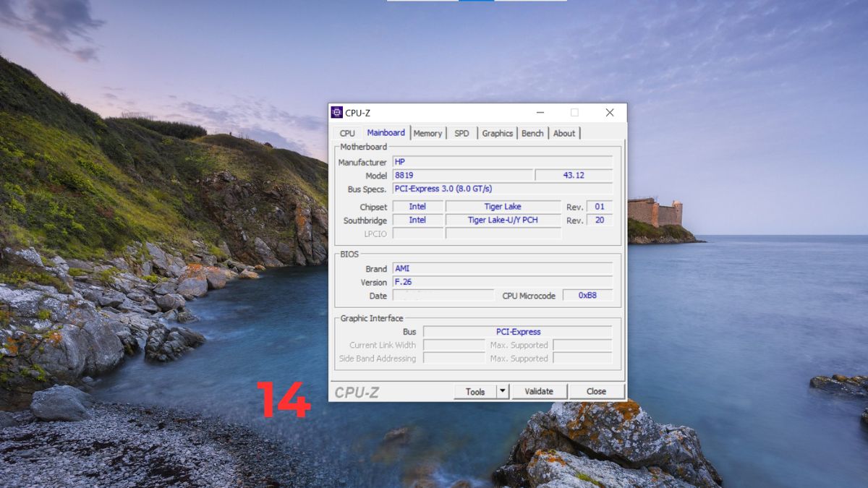This screenshot has width=868, height=488.
Task: Click the Manufacturer field showing HP
Action: point(502,162)
